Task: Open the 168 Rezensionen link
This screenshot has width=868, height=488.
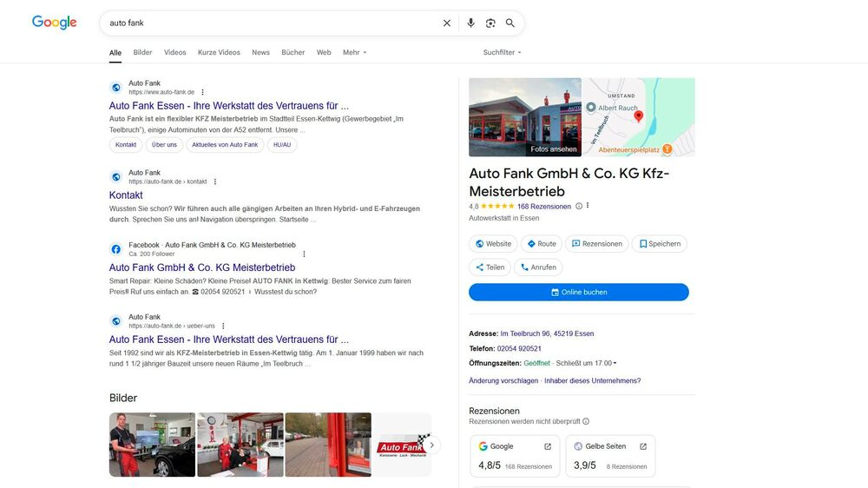Action: [x=543, y=207]
